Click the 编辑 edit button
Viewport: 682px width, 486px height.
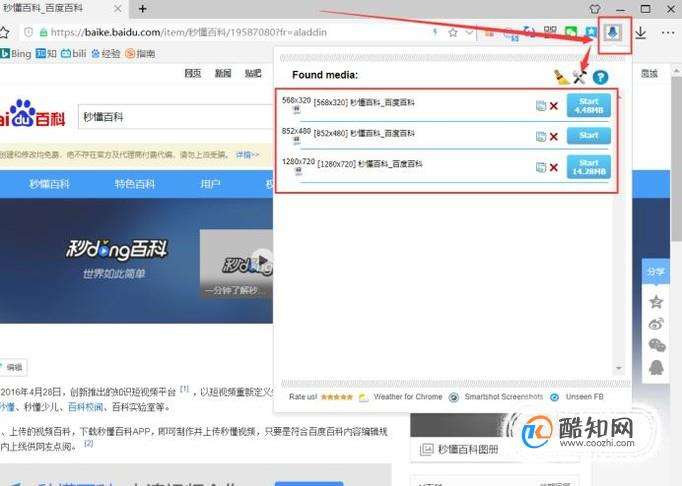13,368
